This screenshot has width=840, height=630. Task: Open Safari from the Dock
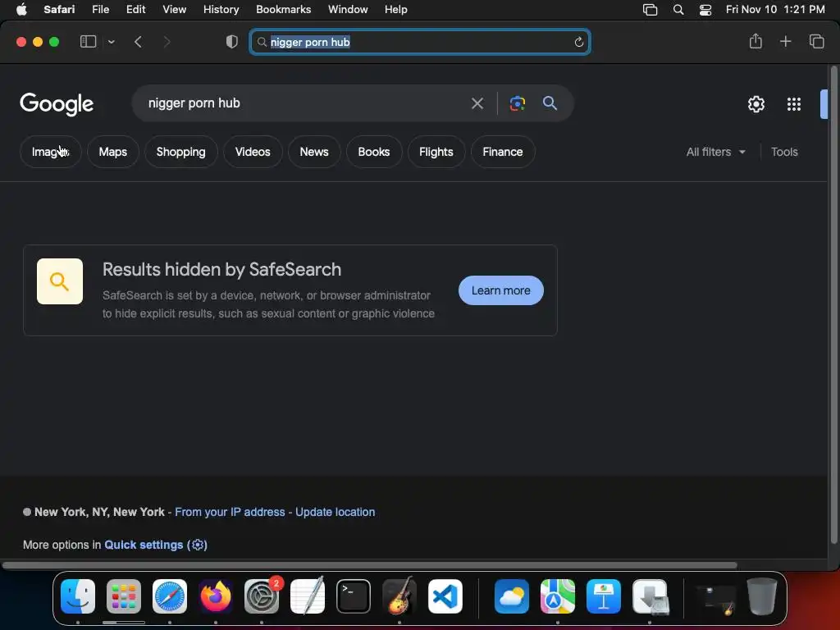click(170, 596)
